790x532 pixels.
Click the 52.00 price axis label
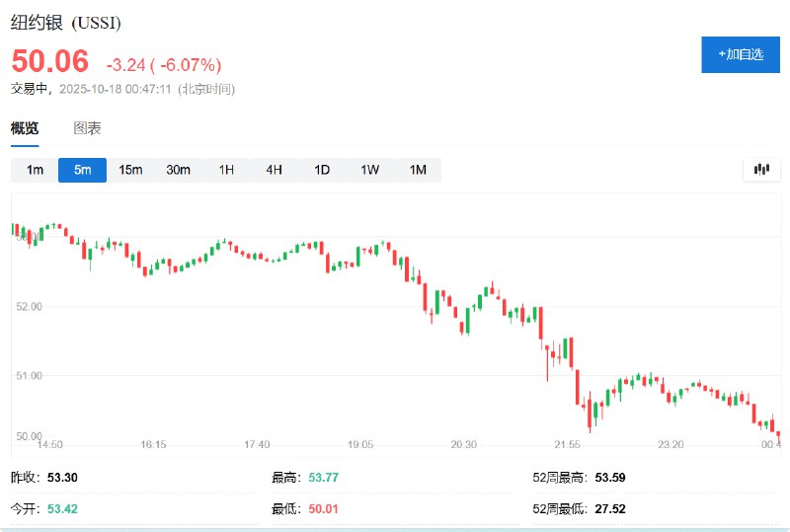(27, 307)
